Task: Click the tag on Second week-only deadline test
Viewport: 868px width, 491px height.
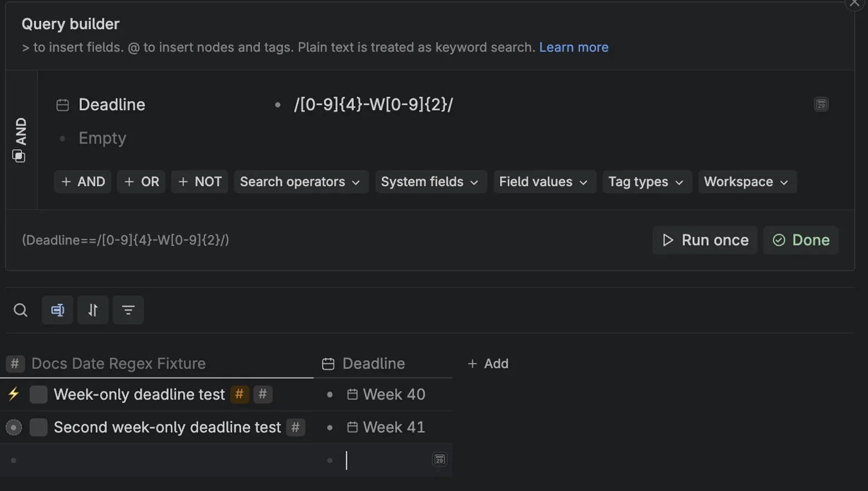Action: coord(295,427)
